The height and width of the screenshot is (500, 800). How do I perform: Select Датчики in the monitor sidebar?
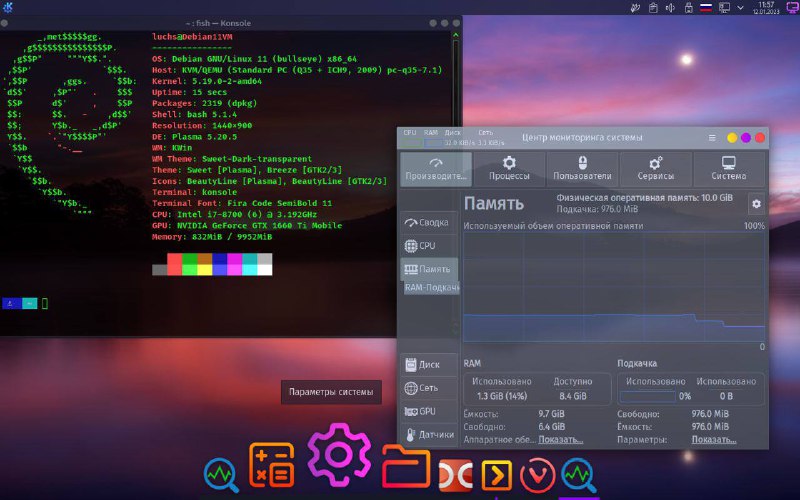pyautogui.click(x=429, y=435)
